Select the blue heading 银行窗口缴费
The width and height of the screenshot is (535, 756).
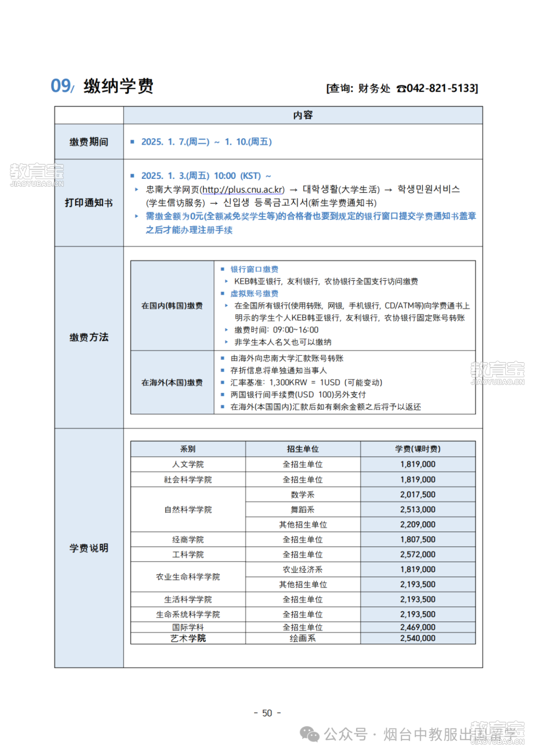[255, 269]
